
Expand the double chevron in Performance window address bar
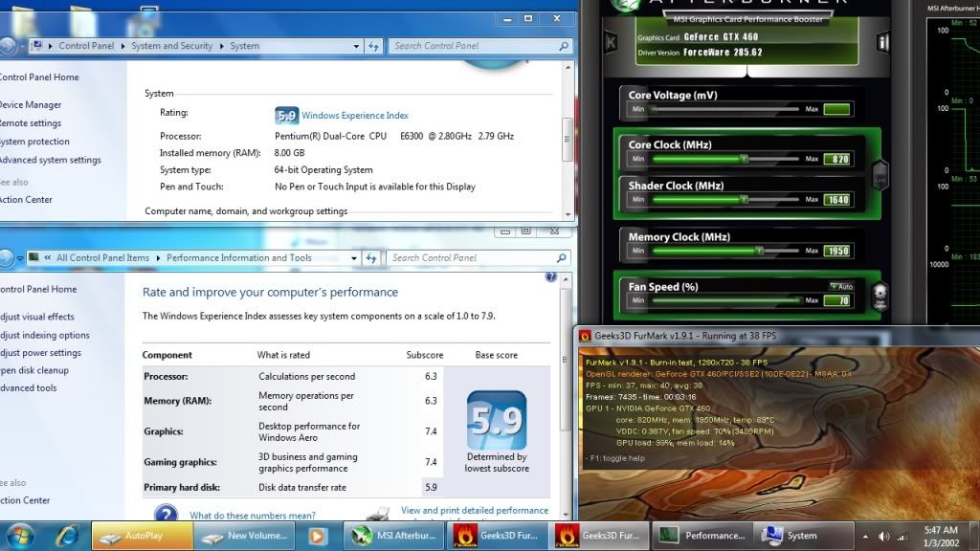(47, 257)
